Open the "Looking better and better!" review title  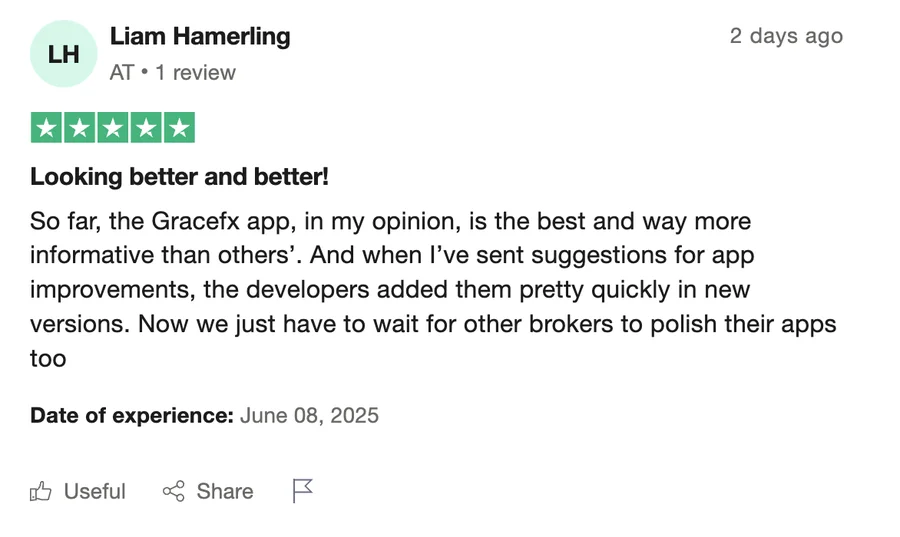click(180, 177)
